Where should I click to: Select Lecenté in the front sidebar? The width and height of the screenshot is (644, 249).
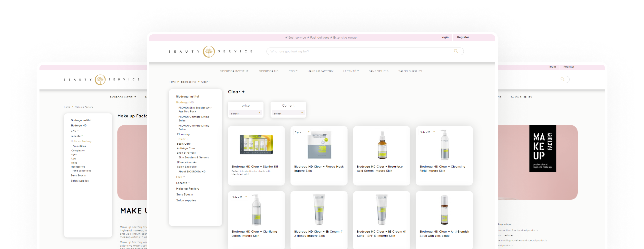183,183
